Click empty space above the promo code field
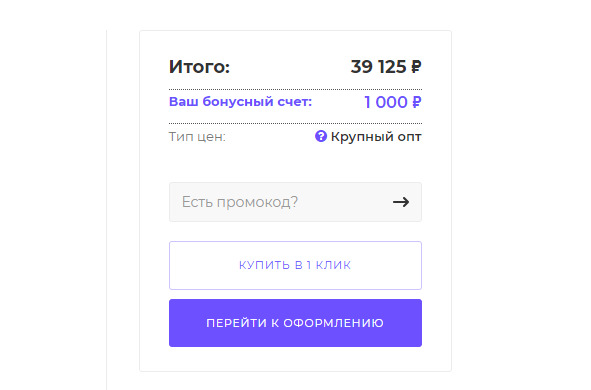This screenshot has height=390, width=591. click(295, 164)
